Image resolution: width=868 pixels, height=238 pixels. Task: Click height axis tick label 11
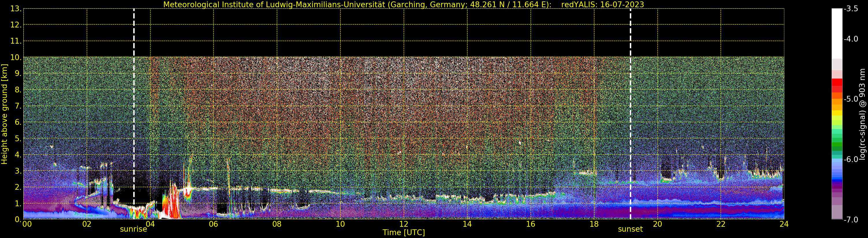pyautogui.click(x=16, y=41)
